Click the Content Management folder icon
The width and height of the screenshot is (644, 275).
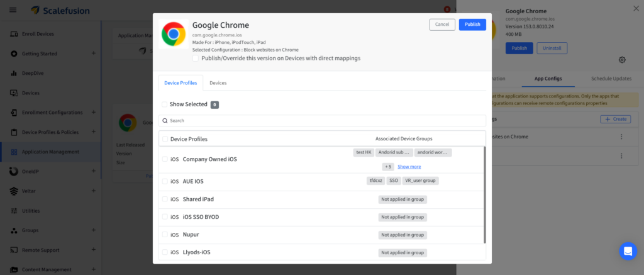(14, 270)
